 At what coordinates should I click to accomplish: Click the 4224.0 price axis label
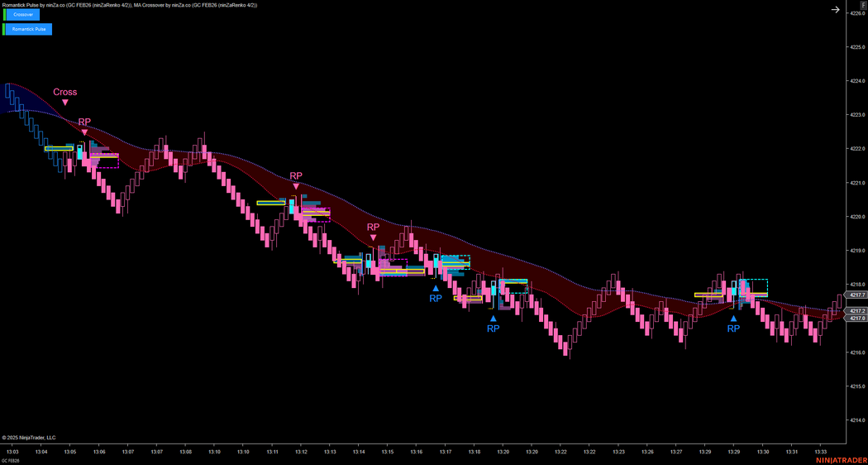pyautogui.click(x=856, y=81)
